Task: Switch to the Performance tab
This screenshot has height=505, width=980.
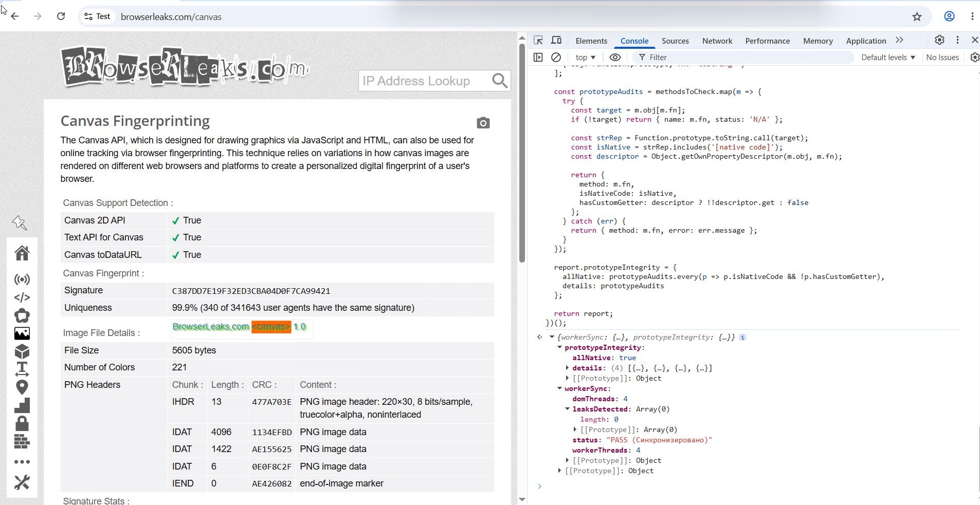Action: tap(767, 41)
